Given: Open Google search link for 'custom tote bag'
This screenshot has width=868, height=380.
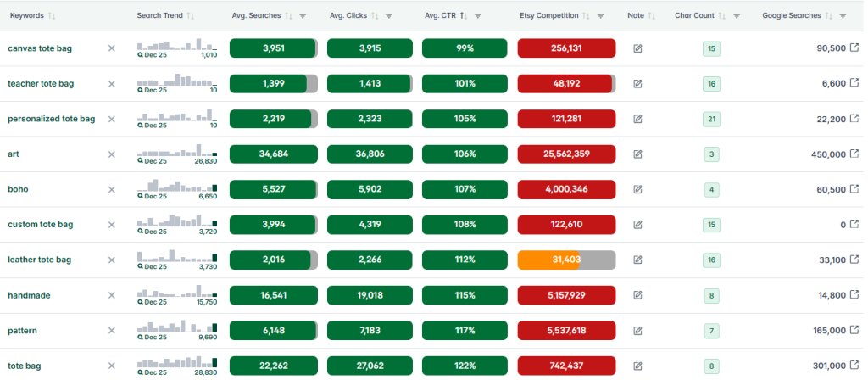Looking at the screenshot, I should (854, 224).
